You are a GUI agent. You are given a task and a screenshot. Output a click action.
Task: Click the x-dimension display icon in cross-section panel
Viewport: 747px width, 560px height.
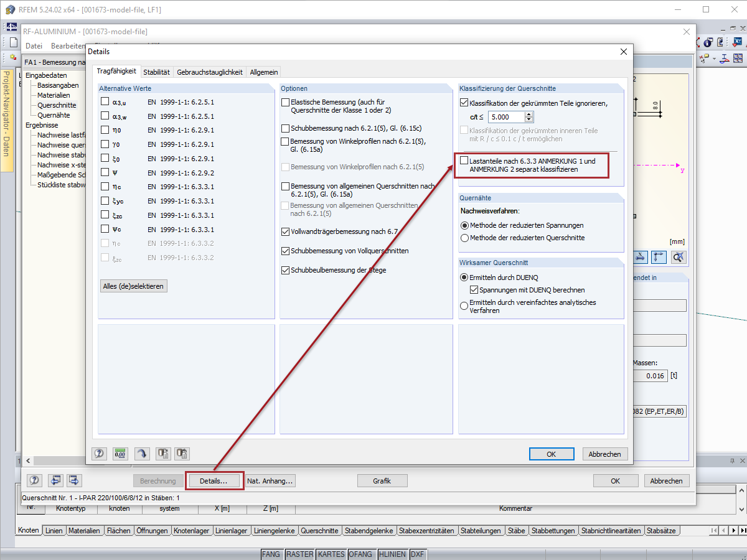tap(640, 257)
